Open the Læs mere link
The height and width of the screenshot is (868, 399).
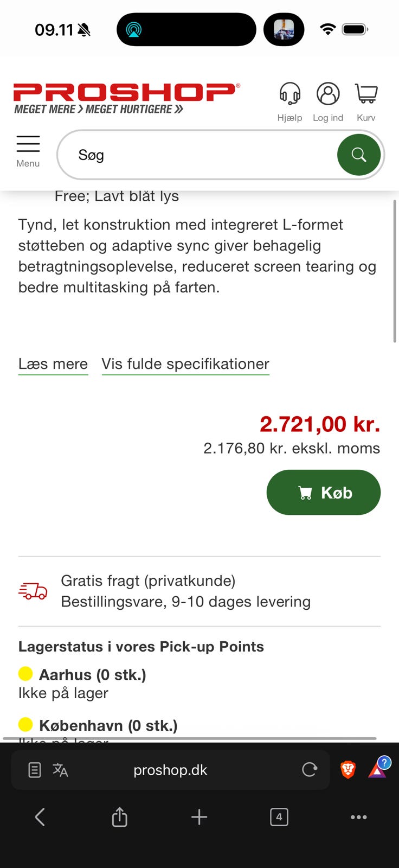(53, 364)
